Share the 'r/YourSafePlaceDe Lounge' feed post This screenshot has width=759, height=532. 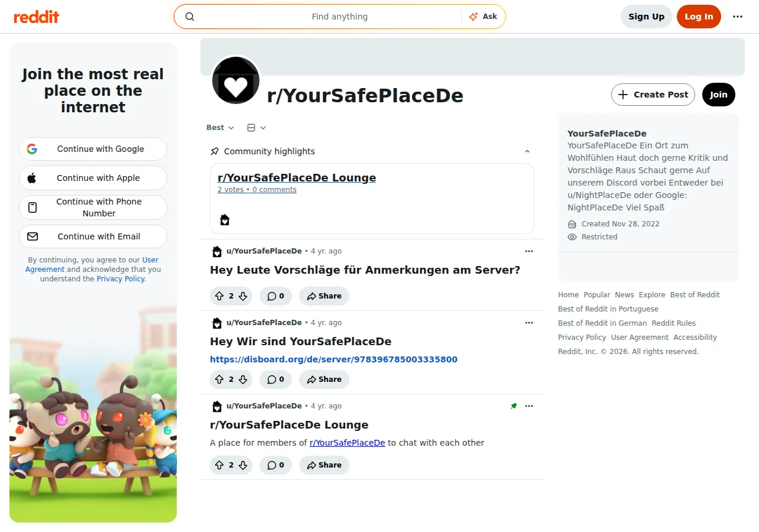pyautogui.click(x=324, y=465)
